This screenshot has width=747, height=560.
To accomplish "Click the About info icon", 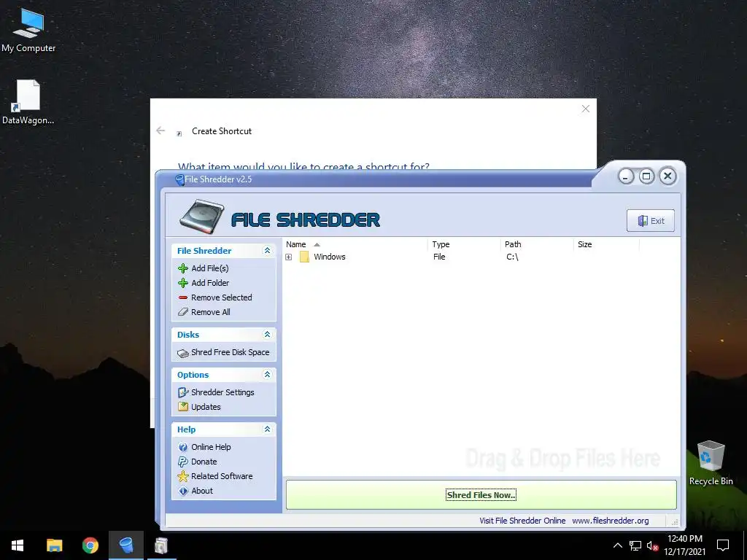I will tap(183, 491).
